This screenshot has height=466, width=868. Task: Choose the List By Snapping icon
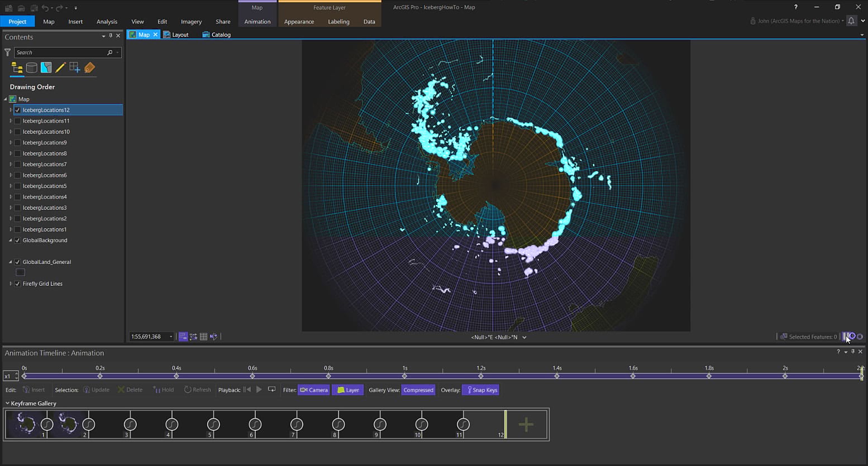[75, 68]
